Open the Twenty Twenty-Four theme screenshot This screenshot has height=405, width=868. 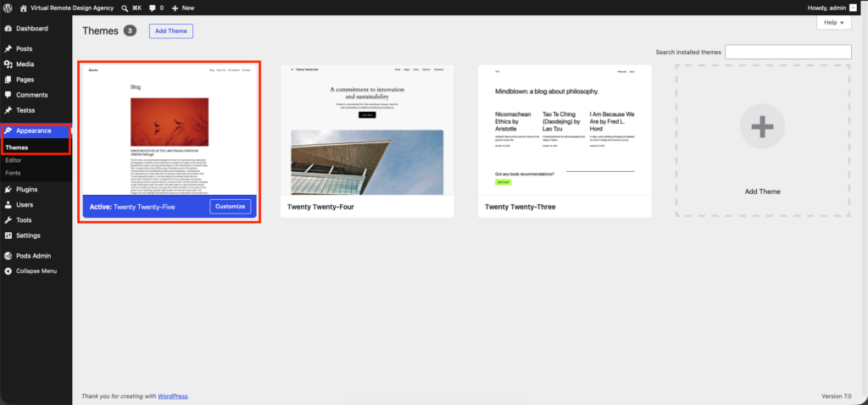coord(368,130)
